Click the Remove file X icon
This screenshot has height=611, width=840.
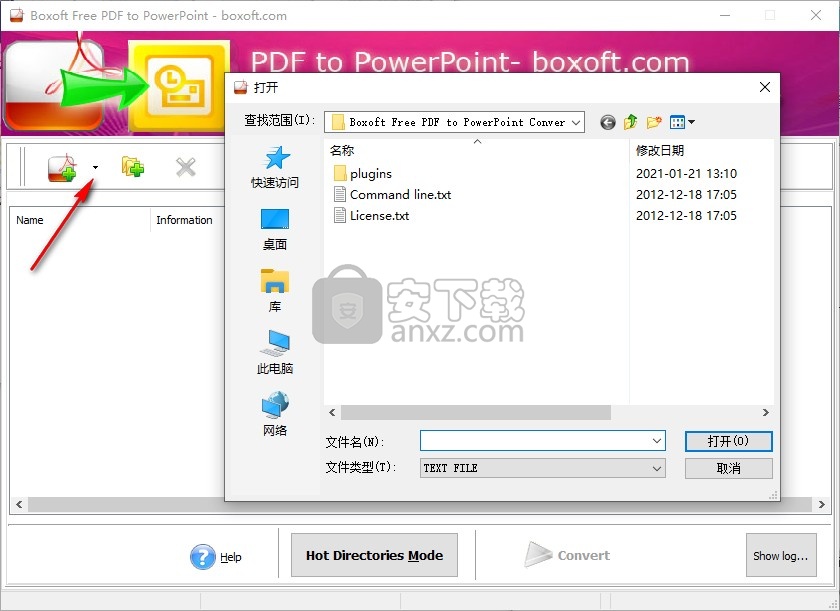186,168
